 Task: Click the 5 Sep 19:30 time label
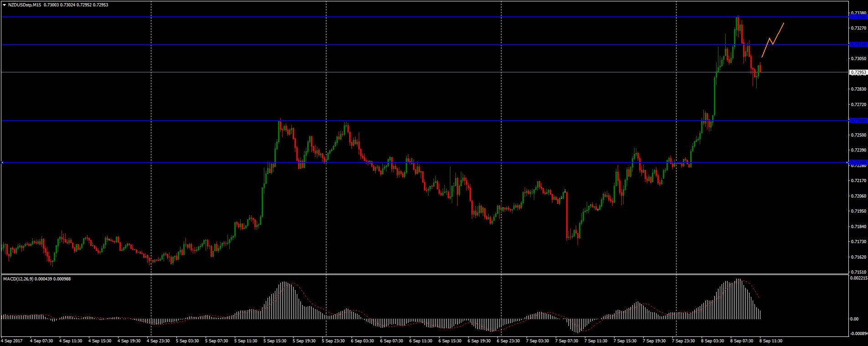(x=305, y=341)
